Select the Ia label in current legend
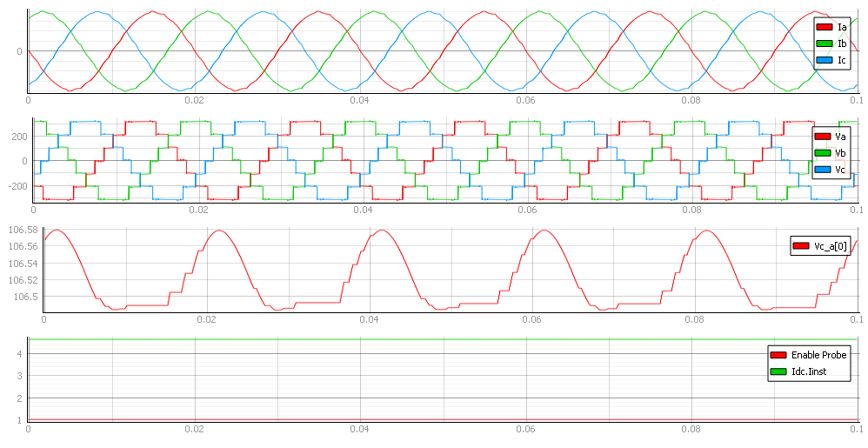868x448 pixels. [842, 27]
